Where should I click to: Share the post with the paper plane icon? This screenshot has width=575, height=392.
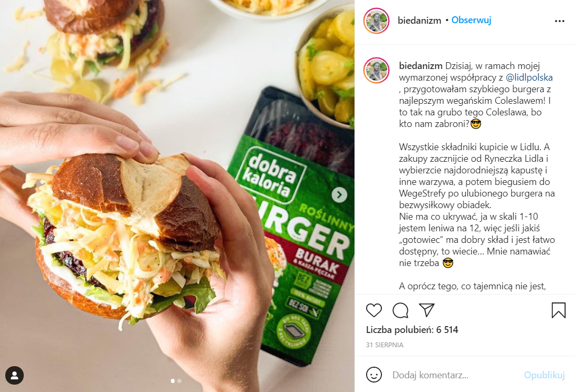[426, 310]
